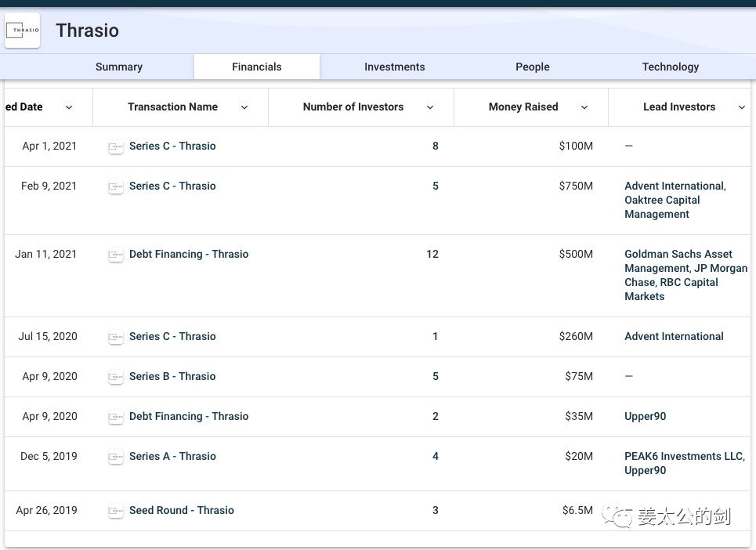Select the date Feb 9, 2021

pyautogui.click(x=49, y=186)
